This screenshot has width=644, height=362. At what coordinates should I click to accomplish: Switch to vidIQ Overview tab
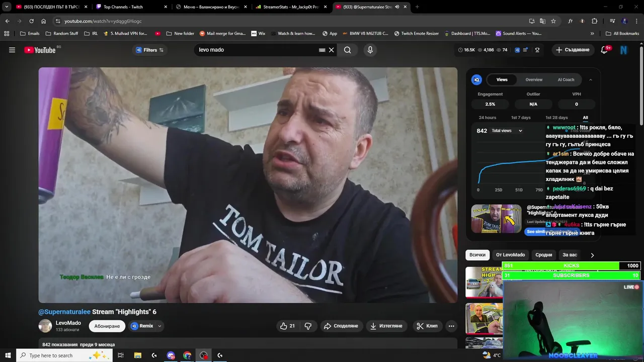tap(534, 79)
